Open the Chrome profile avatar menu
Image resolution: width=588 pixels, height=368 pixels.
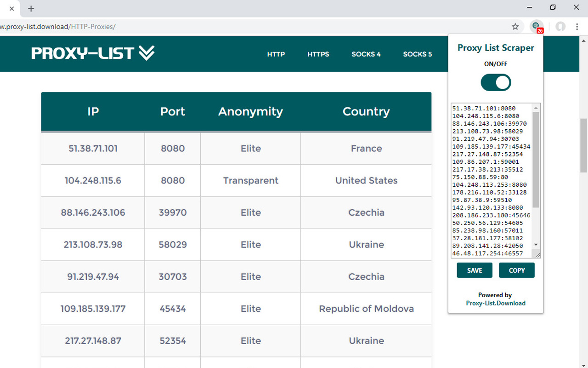pyautogui.click(x=560, y=27)
